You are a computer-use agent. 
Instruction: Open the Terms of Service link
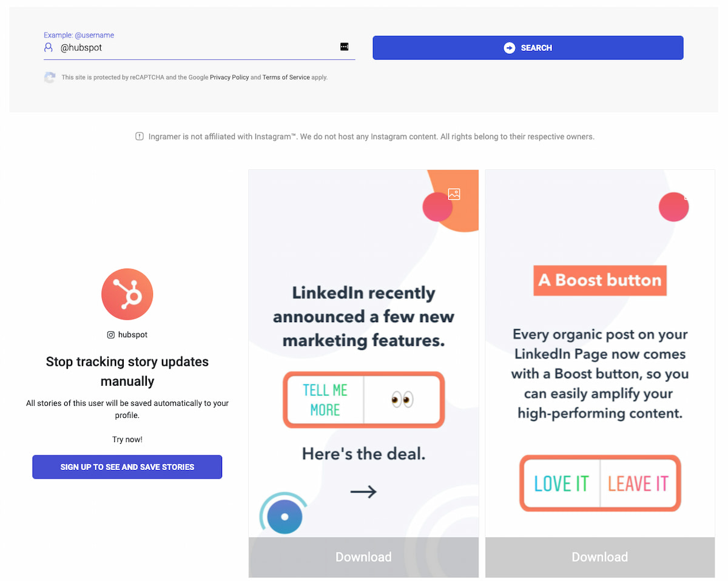click(x=286, y=78)
